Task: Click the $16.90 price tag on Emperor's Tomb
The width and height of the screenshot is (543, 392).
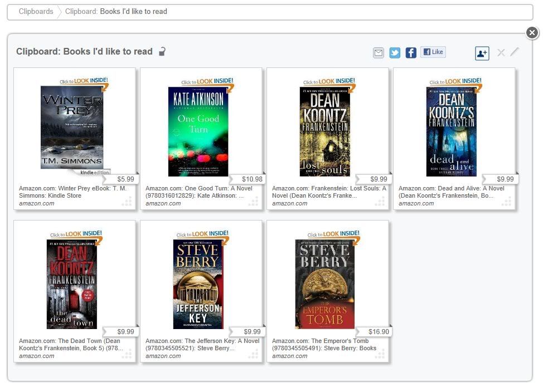Action: click(378, 331)
